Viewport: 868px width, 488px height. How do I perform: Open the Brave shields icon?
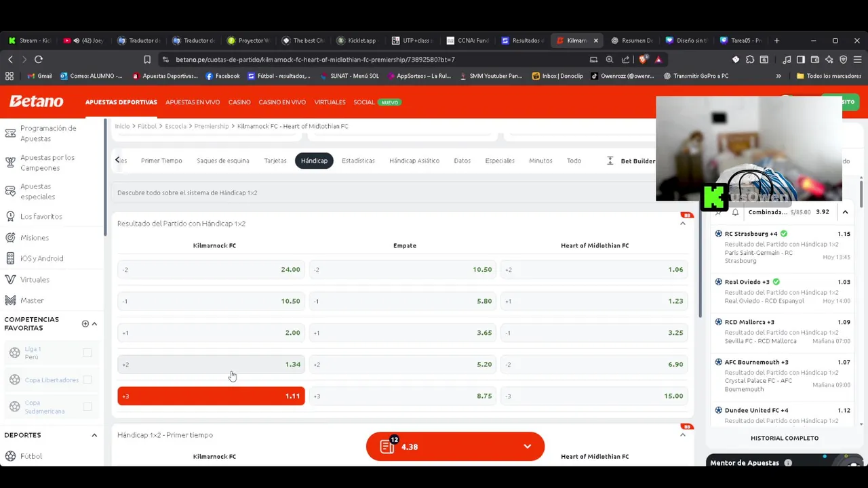[643, 60]
